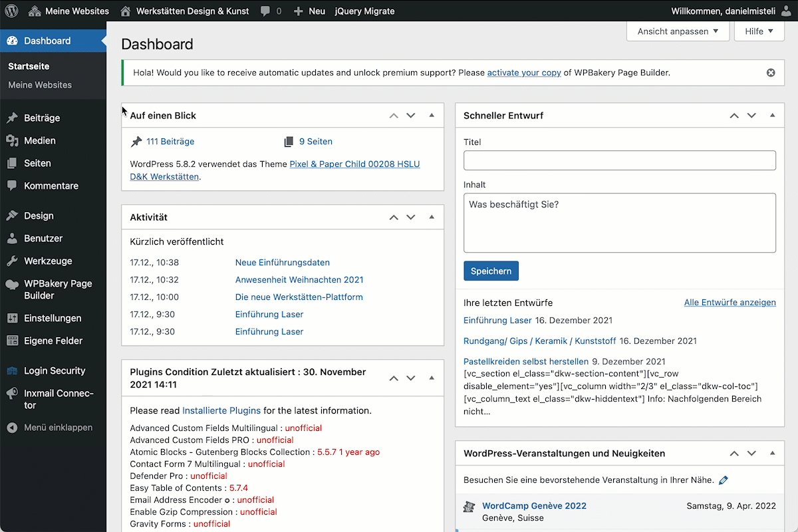Viewport: 798px width, 532px height.
Task: Dismiss the WPBakery activation notice
Action: tap(771, 72)
